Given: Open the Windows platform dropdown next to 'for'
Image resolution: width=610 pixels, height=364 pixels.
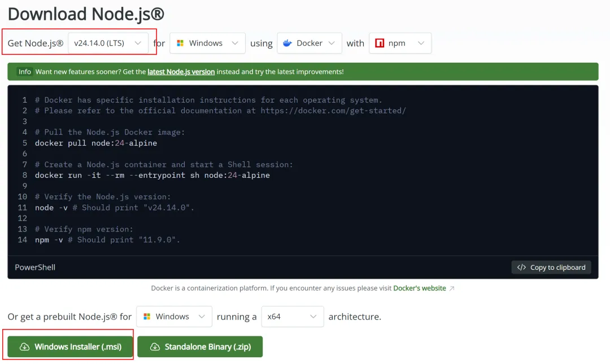Looking at the screenshot, I should click(208, 43).
